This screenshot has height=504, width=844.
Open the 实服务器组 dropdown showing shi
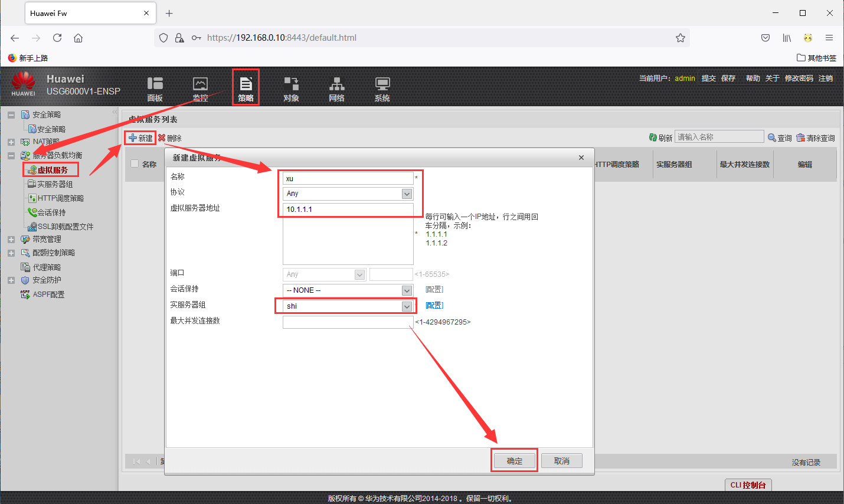[x=406, y=306]
